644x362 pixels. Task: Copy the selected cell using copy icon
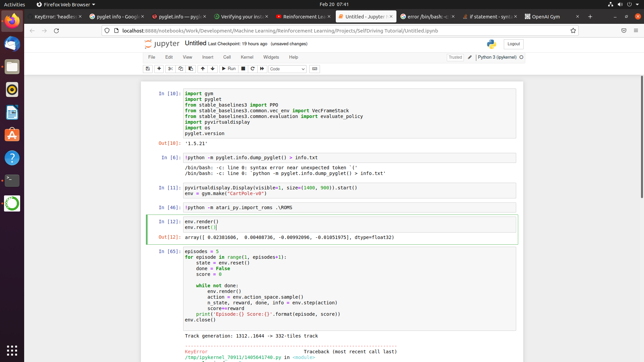point(180,69)
